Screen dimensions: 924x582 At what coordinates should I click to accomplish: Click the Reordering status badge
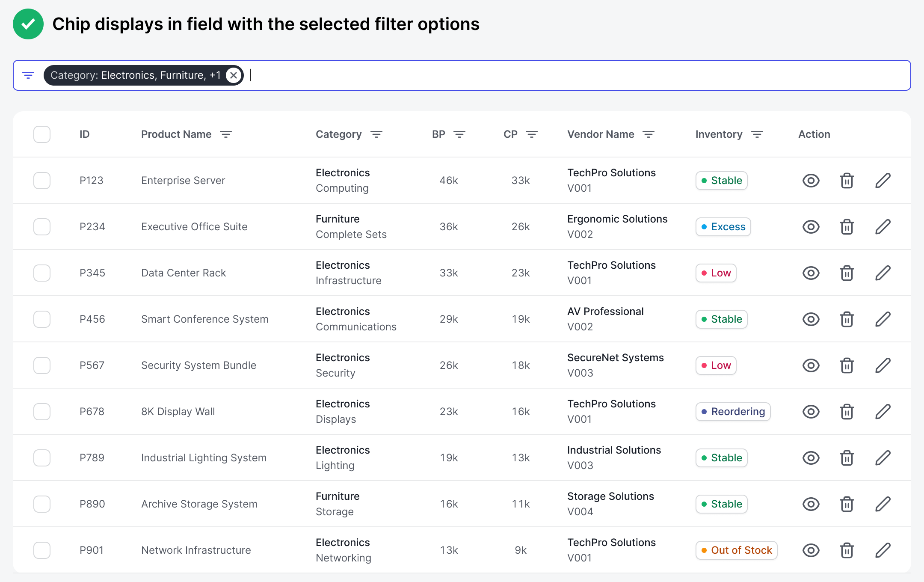pos(733,412)
